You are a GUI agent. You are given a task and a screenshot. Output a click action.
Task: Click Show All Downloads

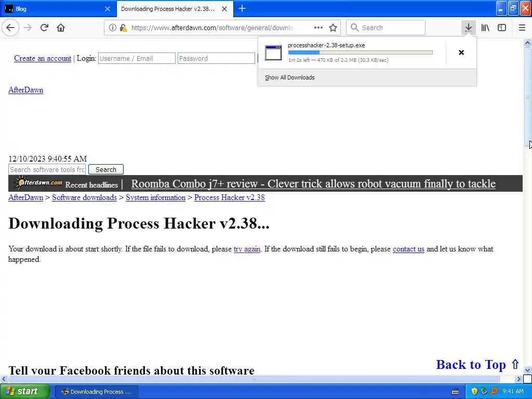click(x=290, y=77)
